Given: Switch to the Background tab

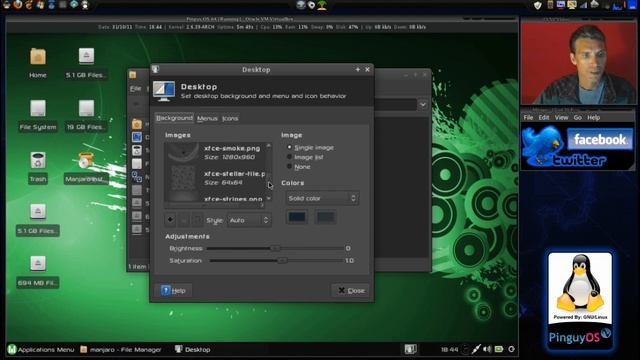Looking at the screenshot, I should coord(174,118).
